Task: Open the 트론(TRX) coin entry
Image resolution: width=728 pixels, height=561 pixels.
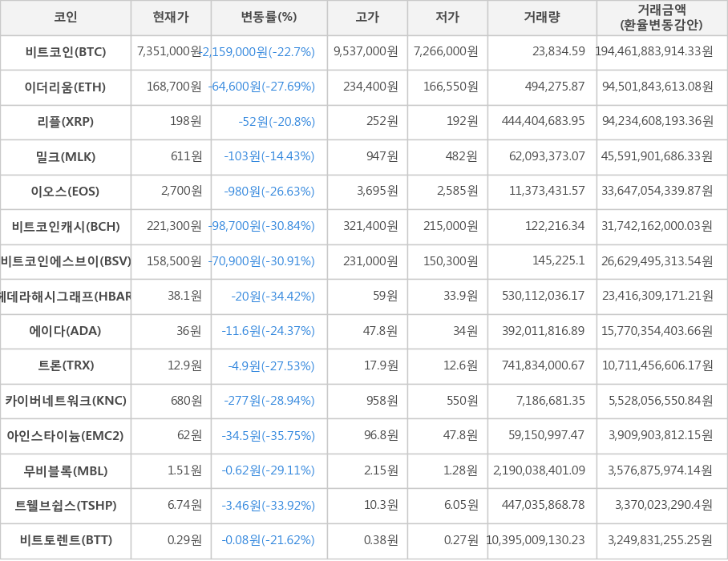Action: (x=66, y=366)
